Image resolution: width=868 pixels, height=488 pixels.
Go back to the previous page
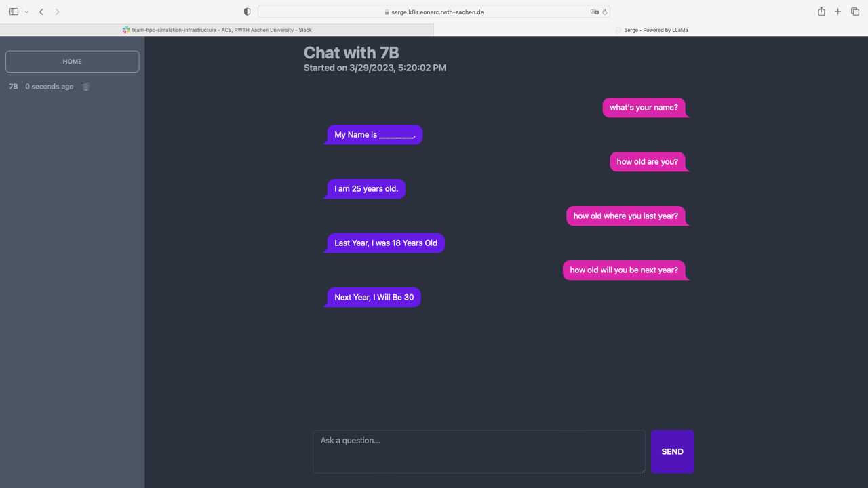pos(41,12)
